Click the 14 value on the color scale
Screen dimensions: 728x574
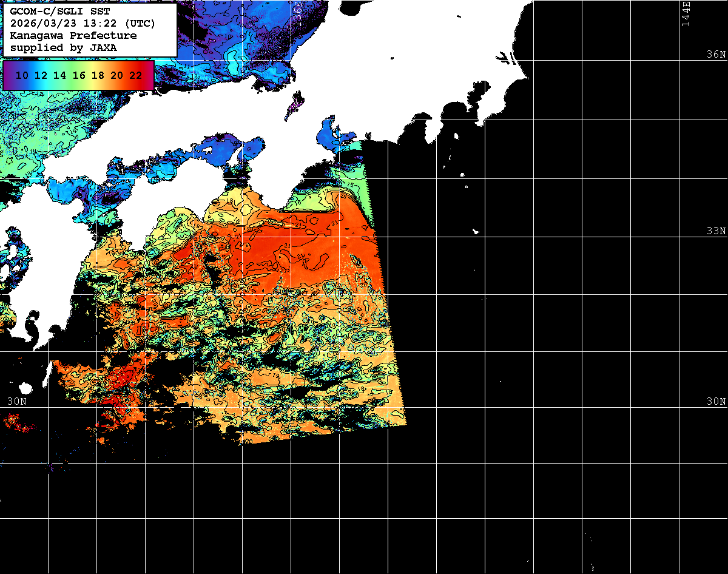(x=59, y=75)
